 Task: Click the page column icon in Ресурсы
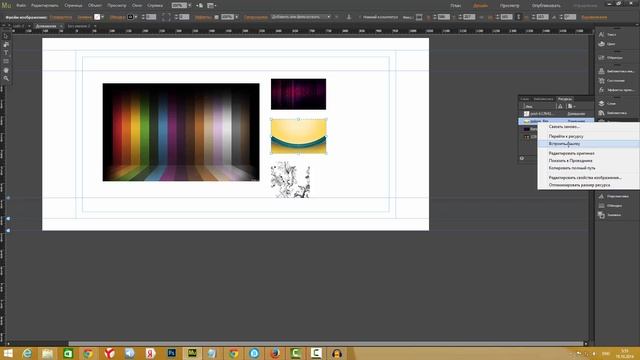point(570,106)
